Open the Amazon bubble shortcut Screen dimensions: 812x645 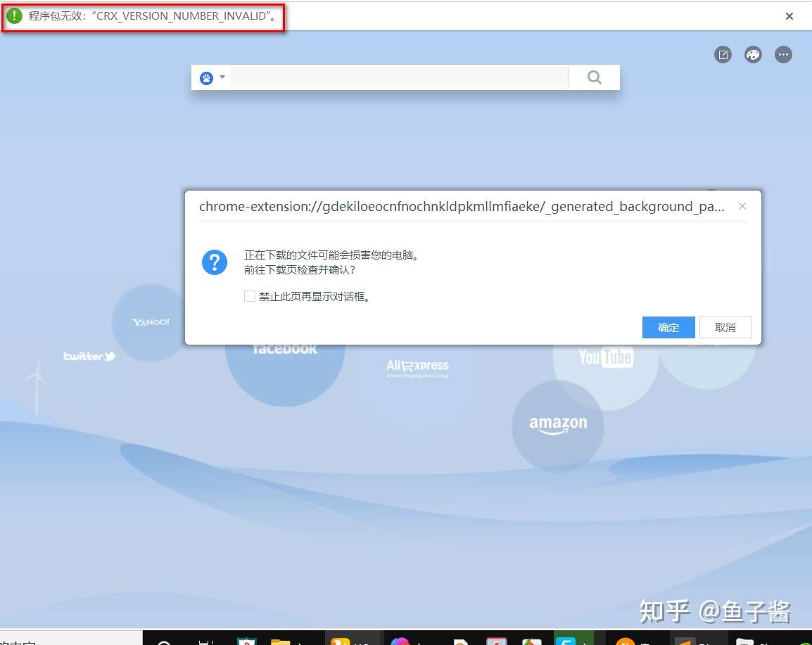558,426
